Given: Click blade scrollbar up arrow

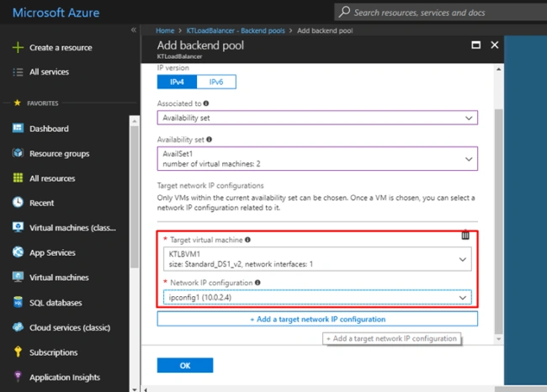Looking at the screenshot, I should (499, 70).
